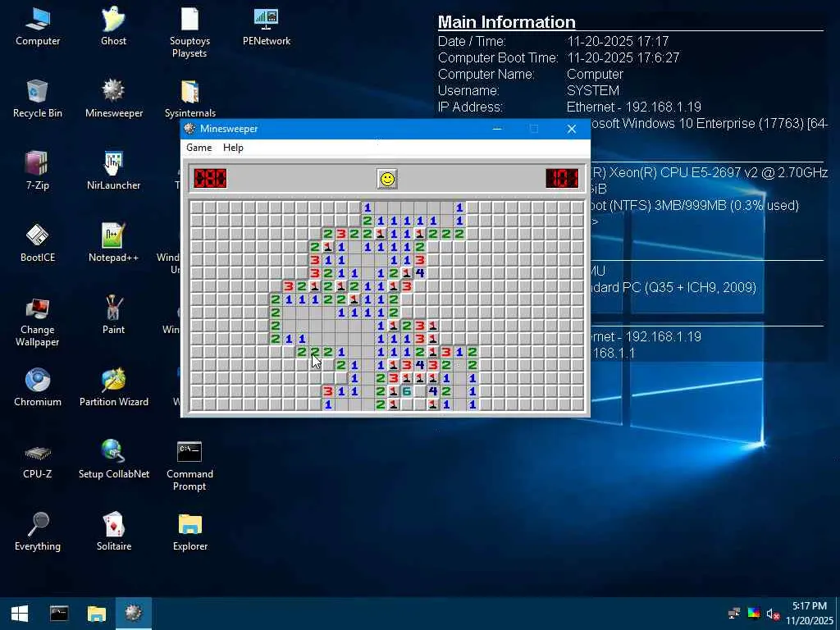The height and width of the screenshot is (630, 840).
Task: Click the green 6 cell in the minefield
Action: (407, 391)
